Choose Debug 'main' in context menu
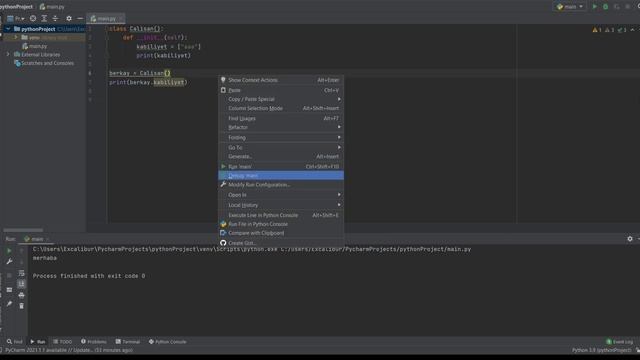This screenshot has width=640, height=360. [x=281, y=176]
